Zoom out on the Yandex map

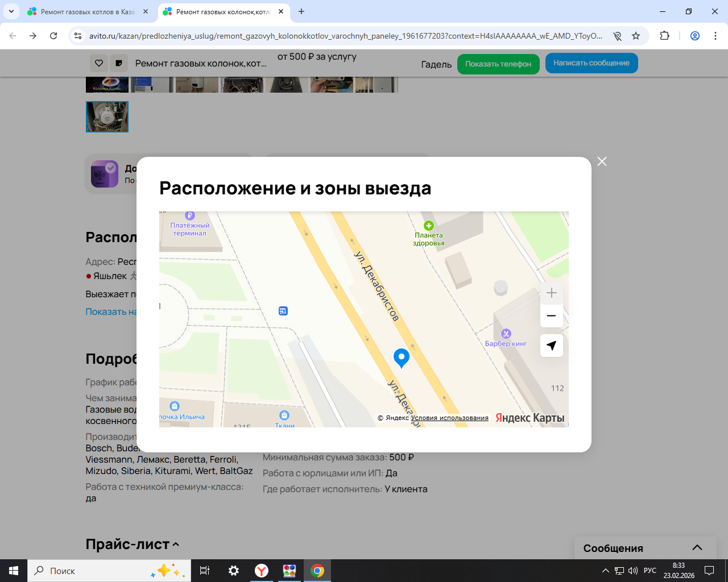click(551, 316)
